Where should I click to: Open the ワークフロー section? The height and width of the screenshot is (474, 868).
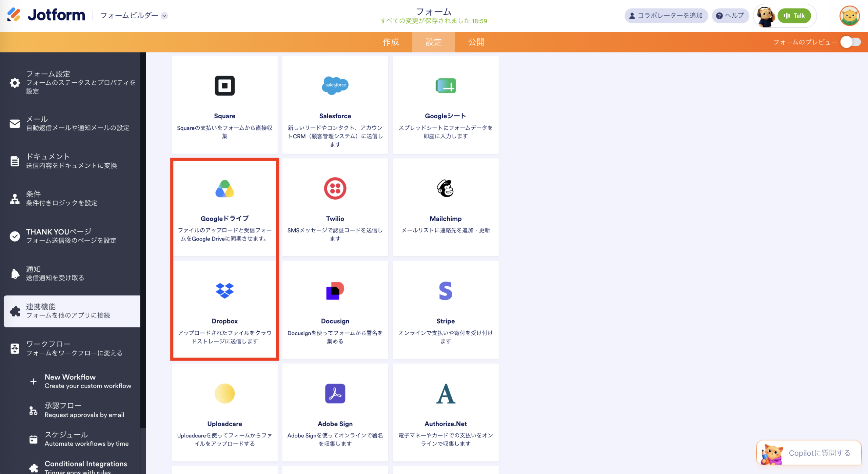click(x=72, y=349)
